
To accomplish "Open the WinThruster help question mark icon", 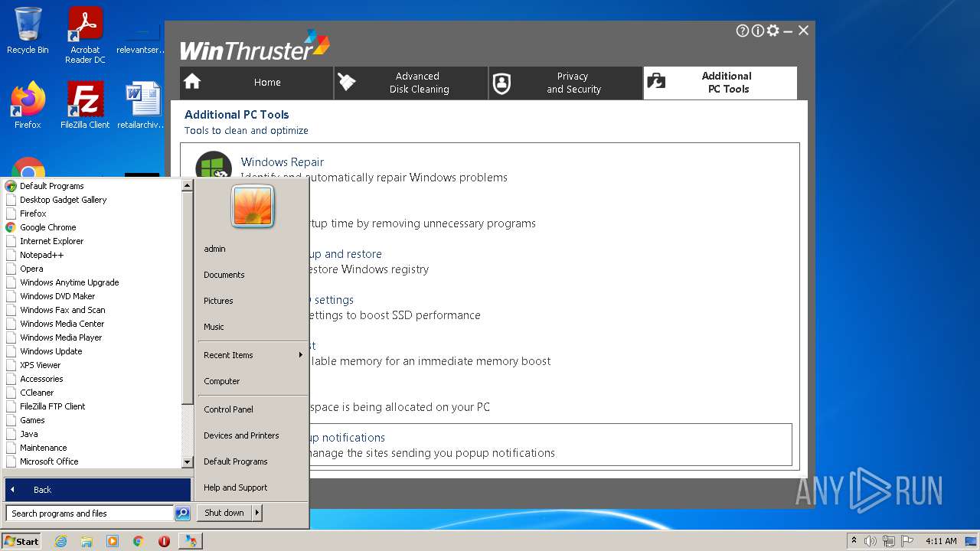I will (742, 31).
